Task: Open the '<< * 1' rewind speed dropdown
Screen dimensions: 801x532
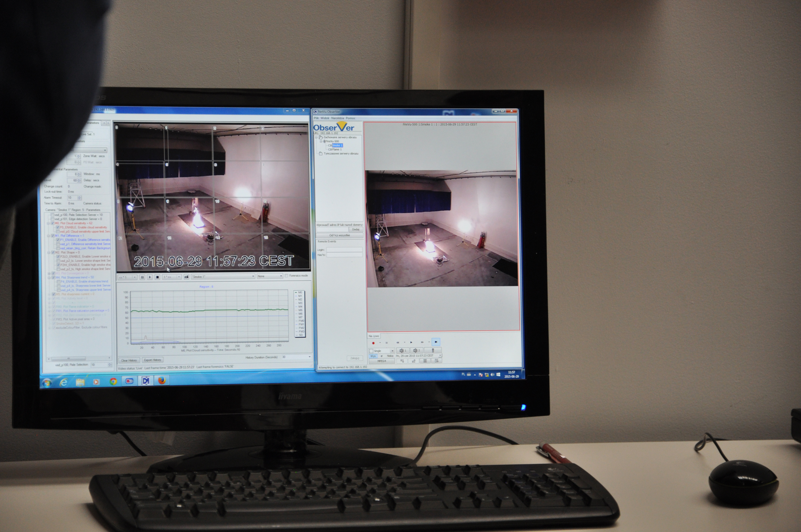Action: (x=127, y=277)
